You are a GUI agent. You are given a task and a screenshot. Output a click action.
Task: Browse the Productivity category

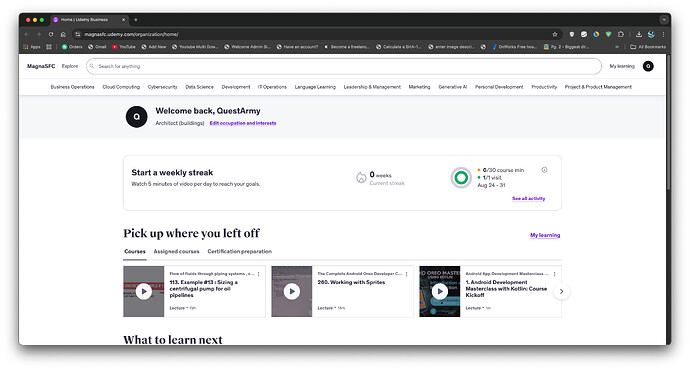tap(544, 87)
